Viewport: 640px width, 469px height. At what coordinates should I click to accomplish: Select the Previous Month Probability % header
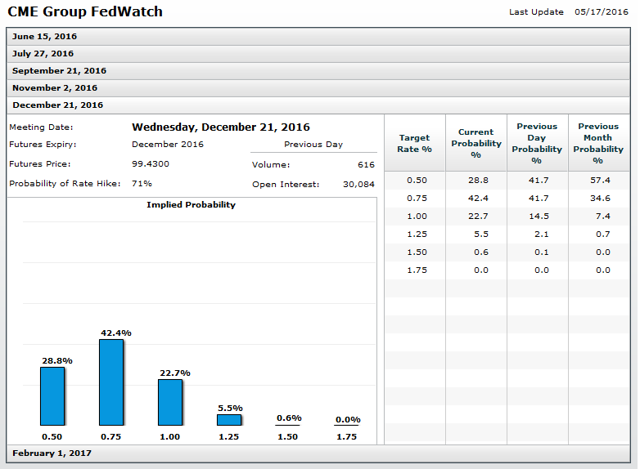pos(599,143)
